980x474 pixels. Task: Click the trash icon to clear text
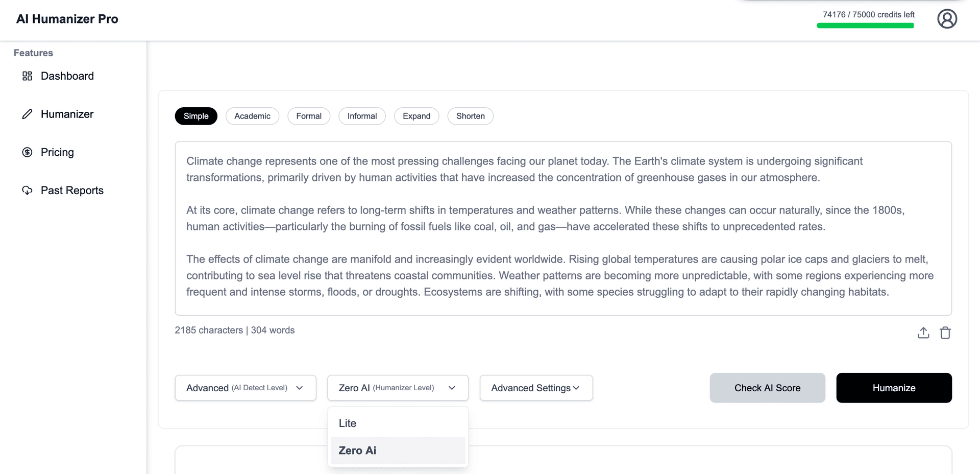click(945, 333)
